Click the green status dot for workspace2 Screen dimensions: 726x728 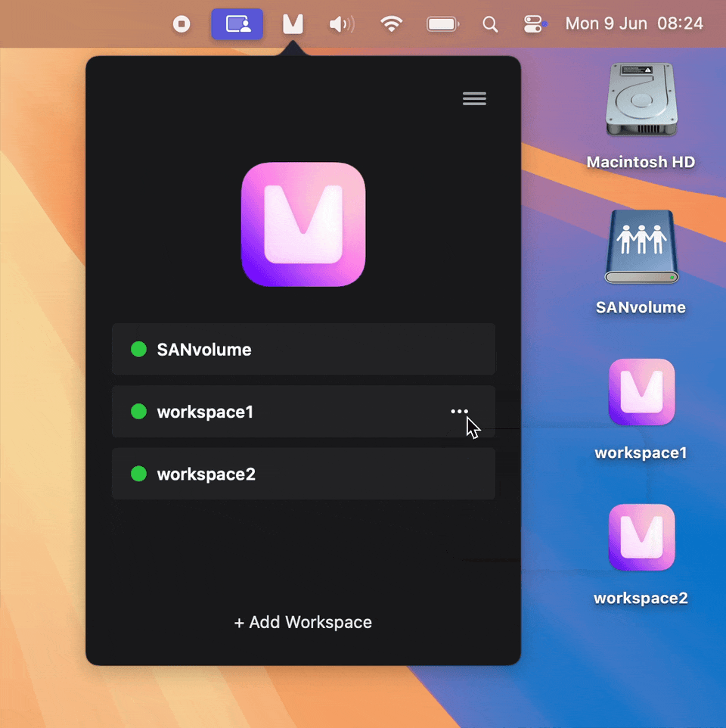point(138,474)
